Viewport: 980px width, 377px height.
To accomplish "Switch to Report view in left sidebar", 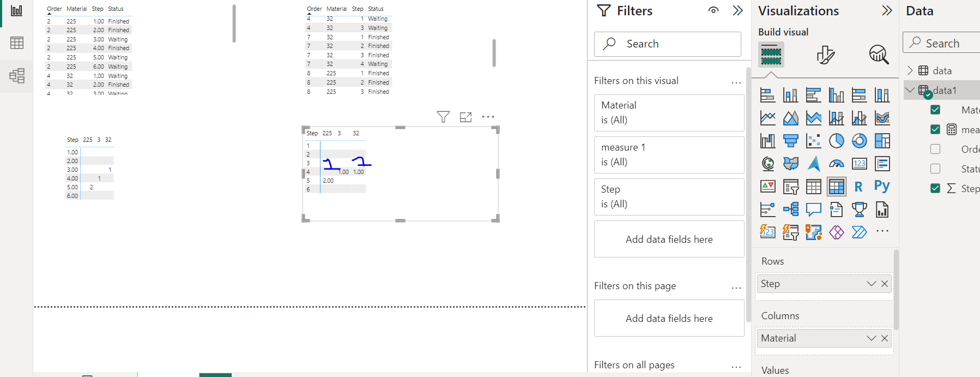I will 17,10.
